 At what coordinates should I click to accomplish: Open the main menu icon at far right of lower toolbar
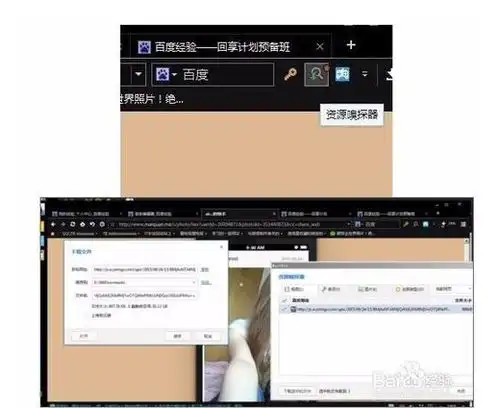pyautogui.click(x=463, y=224)
